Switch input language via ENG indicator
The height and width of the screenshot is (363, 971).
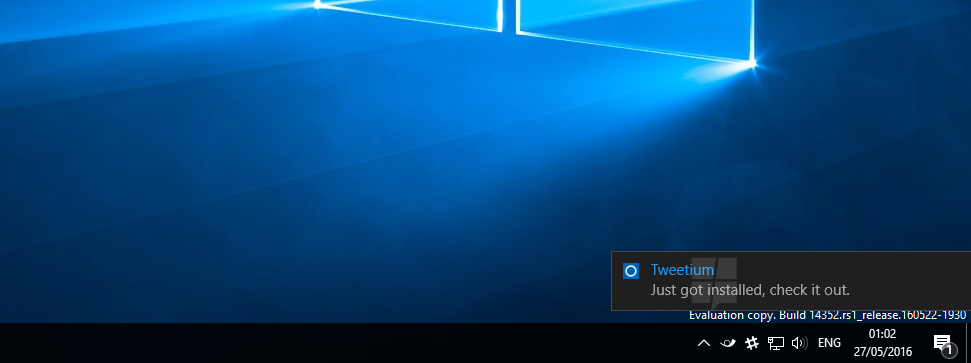tap(829, 343)
